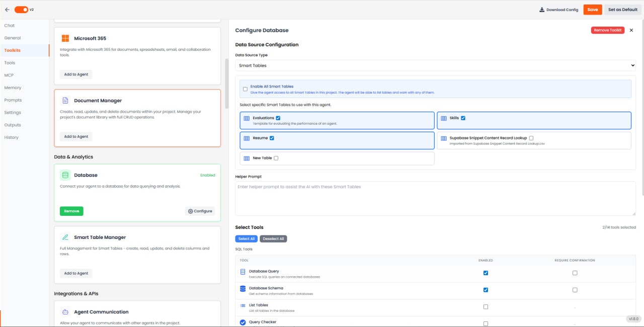The height and width of the screenshot is (327, 644).
Task: Switch to the Memory section
Action: 13,87
